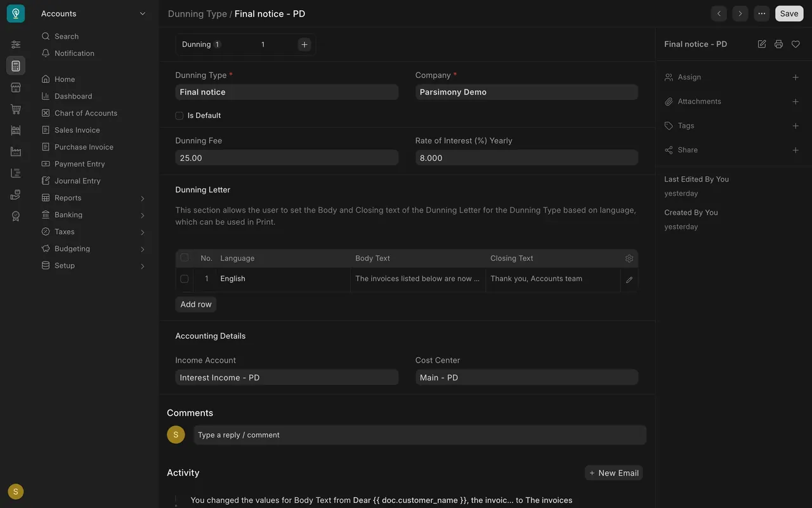Open the Dunning Letter table settings gear
812x508 pixels.
[x=629, y=258]
